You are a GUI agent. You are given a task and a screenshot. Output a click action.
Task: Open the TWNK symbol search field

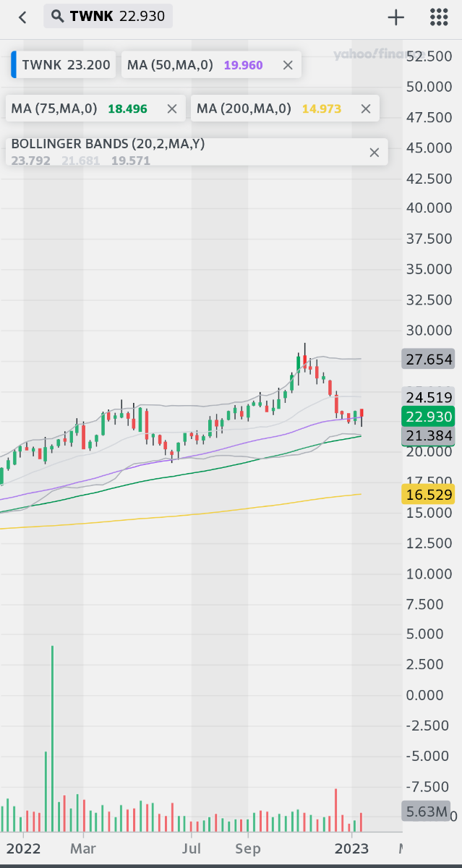click(108, 16)
